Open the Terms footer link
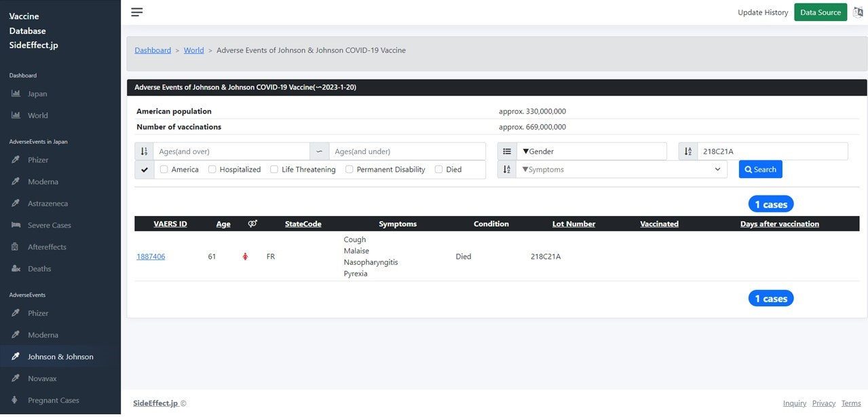This screenshot has height=417, width=868. tap(851, 403)
